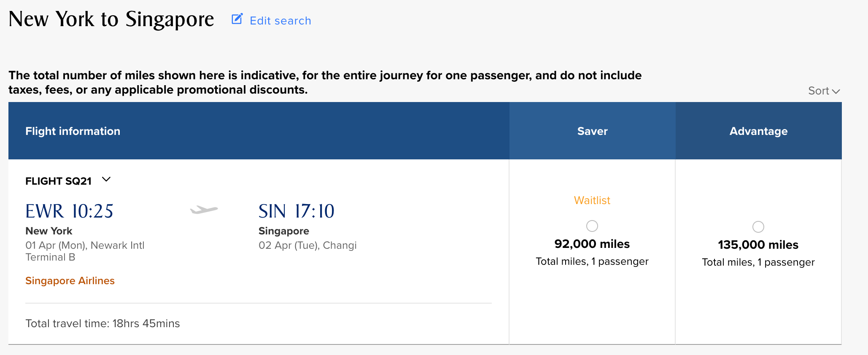Click the Saver column header
This screenshot has height=355, width=868.
click(x=592, y=131)
